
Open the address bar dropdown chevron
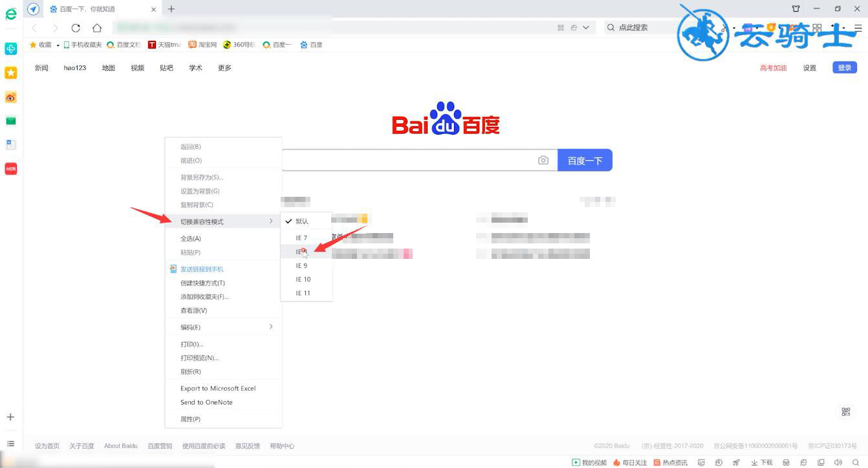[x=586, y=28]
